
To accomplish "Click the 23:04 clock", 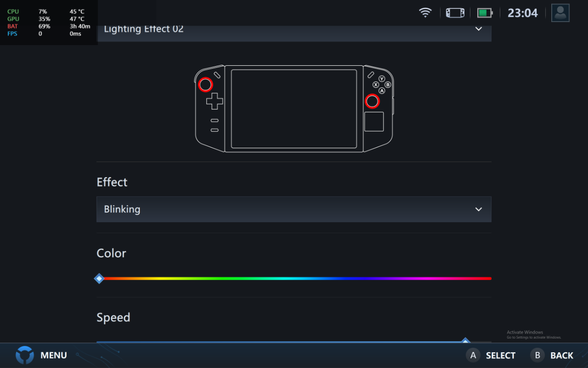I will 522,13.
